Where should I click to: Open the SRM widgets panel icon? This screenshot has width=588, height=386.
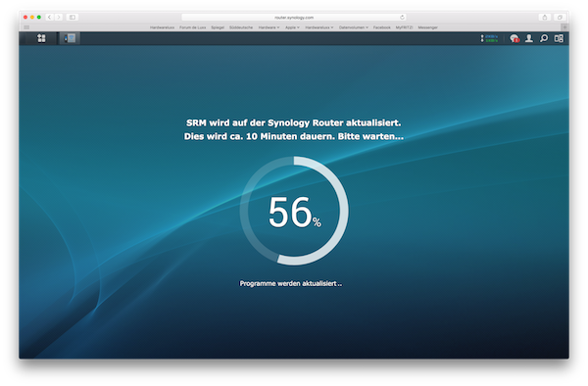[559, 38]
